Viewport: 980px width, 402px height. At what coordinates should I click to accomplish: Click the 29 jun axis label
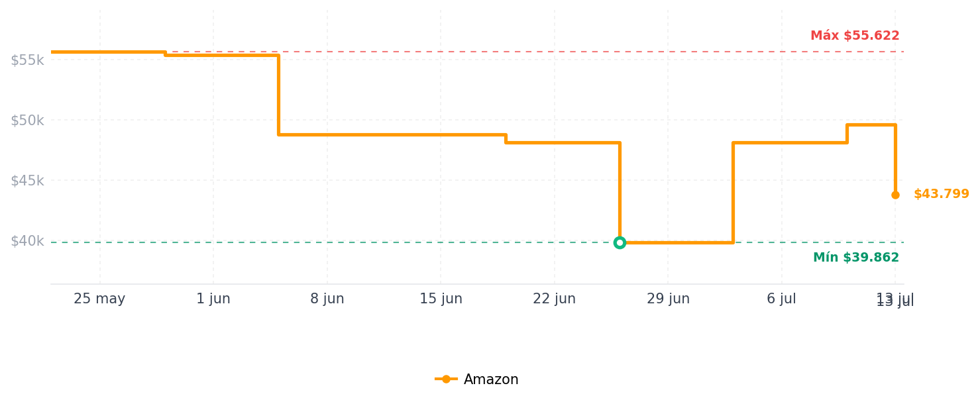click(x=668, y=299)
